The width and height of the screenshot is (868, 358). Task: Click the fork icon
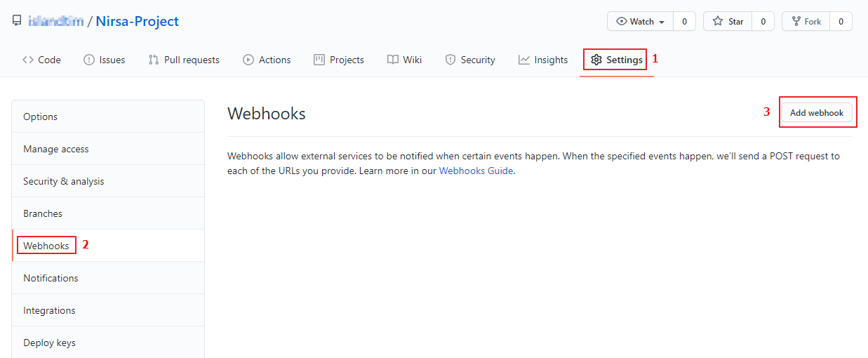click(x=796, y=21)
